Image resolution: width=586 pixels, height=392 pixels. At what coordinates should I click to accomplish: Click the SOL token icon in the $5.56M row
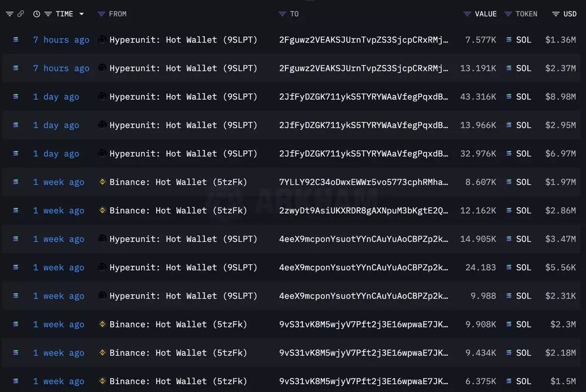click(x=509, y=267)
